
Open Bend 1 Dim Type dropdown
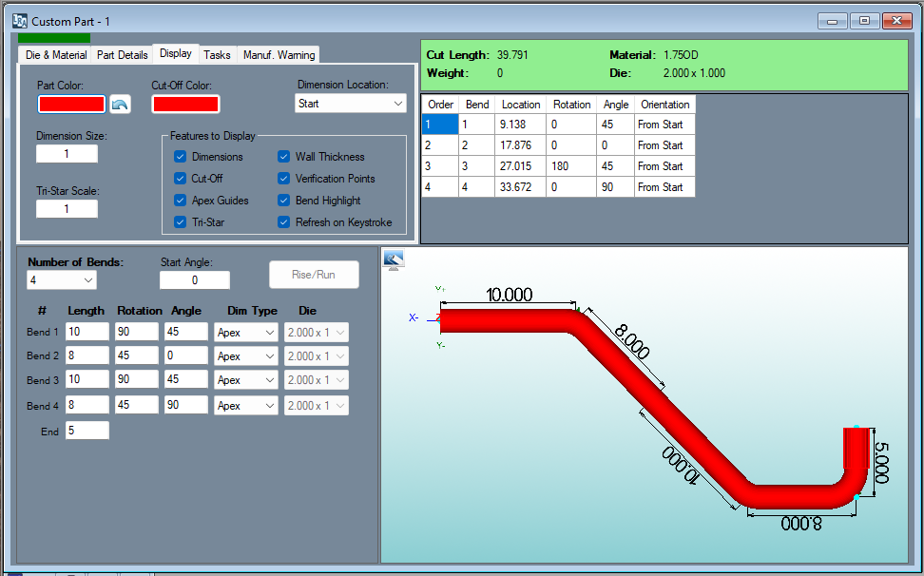click(245, 332)
